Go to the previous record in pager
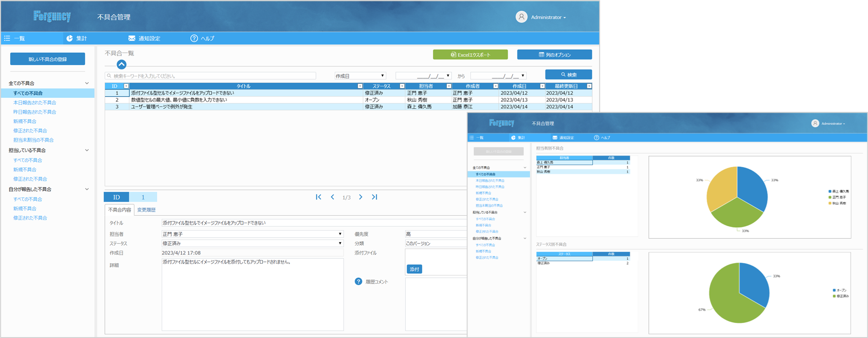Image resolution: width=868 pixels, height=338 pixels. (333, 197)
